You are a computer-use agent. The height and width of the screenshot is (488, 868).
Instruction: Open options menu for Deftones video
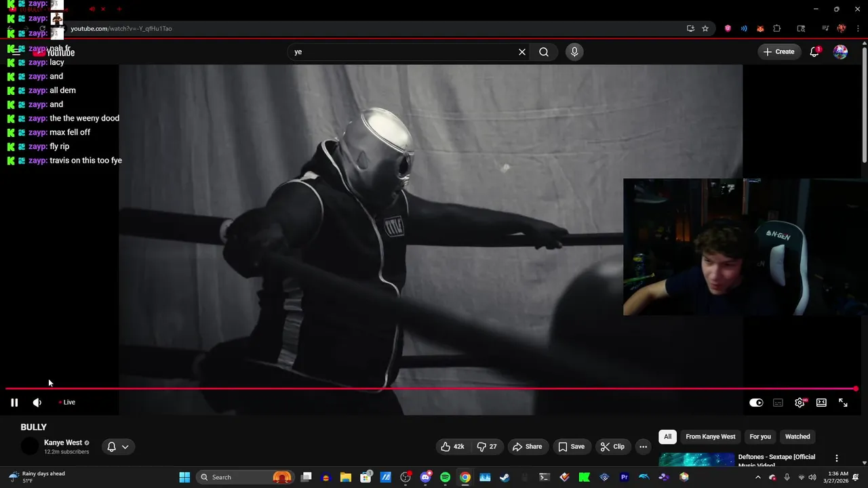836,459
